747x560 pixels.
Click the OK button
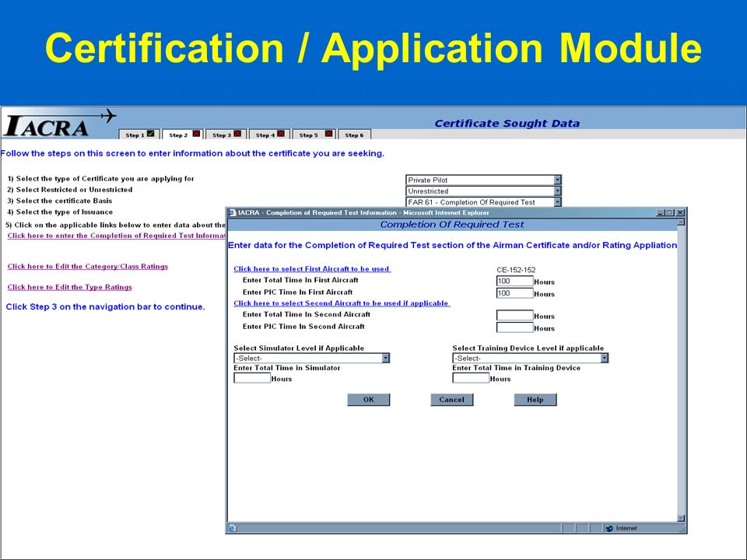(x=369, y=400)
